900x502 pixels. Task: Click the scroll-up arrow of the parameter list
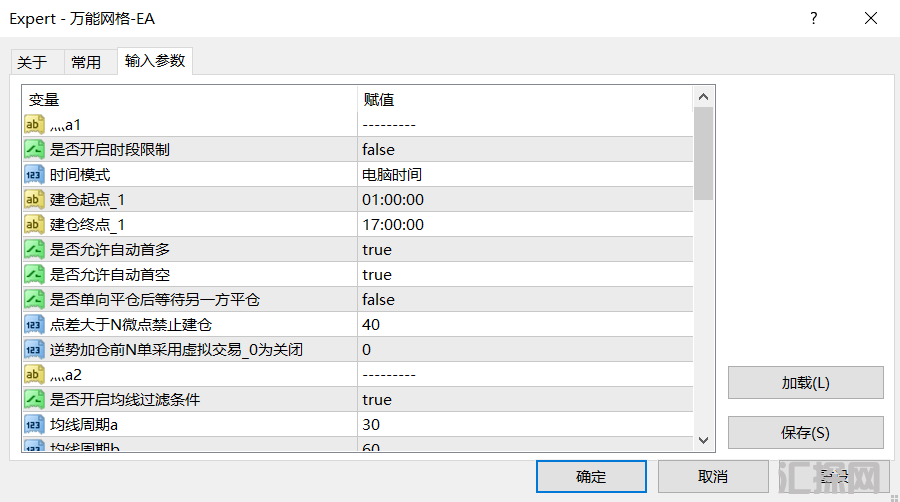(703, 97)
